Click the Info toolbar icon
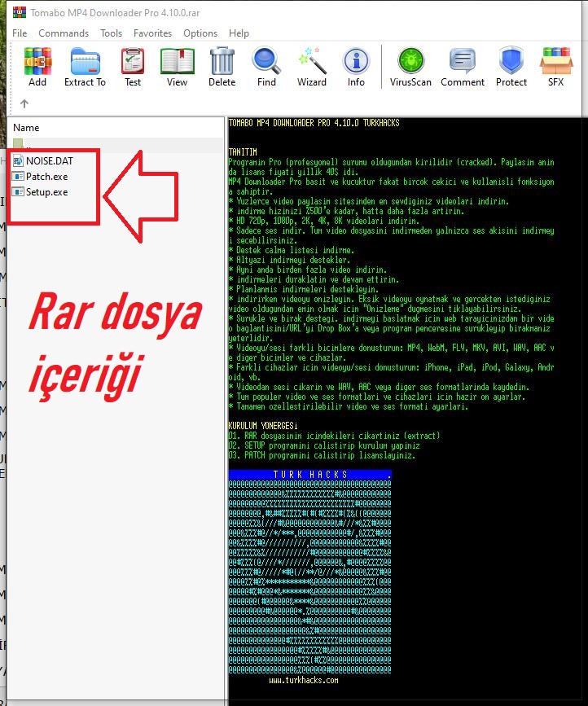 tap(356, 61)
